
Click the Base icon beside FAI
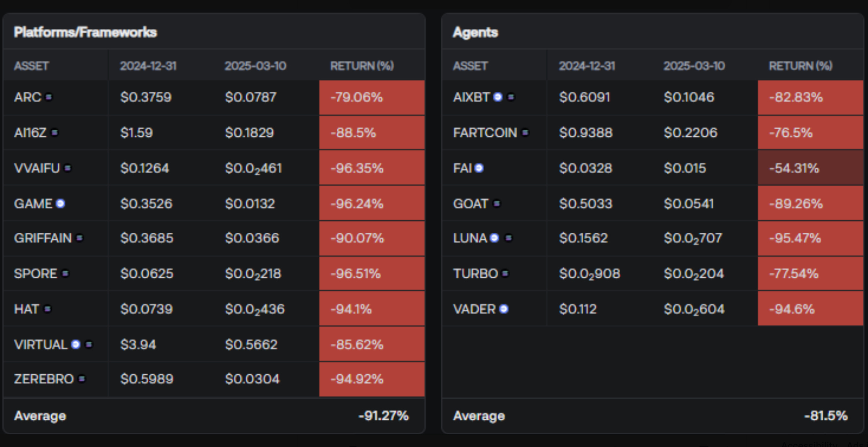[x=479, y=168]
